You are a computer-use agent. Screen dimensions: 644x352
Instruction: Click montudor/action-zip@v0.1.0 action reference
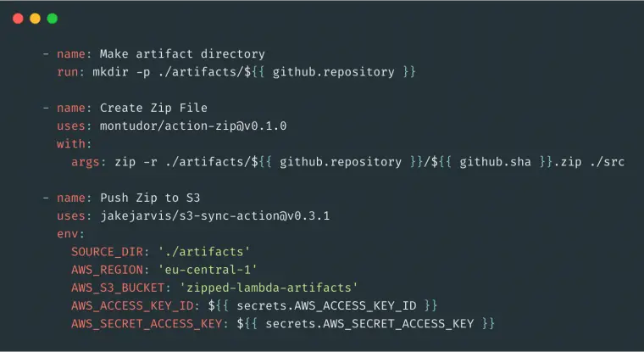[x=193, y=126]
